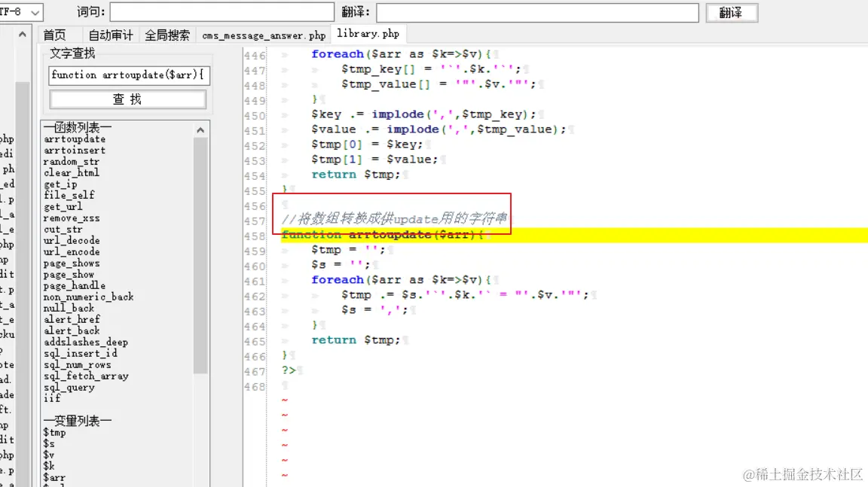Select $k in variable list

pos(49,466)
